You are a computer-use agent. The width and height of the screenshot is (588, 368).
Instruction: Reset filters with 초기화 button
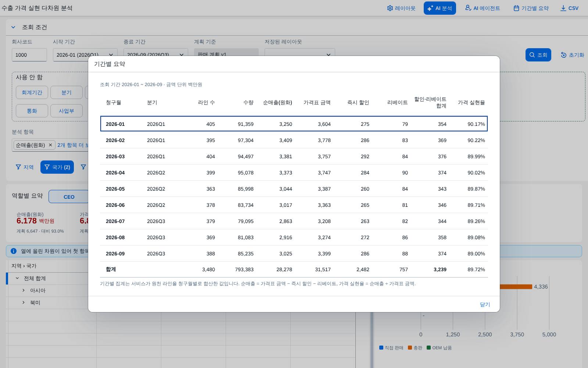coord(572,55)
